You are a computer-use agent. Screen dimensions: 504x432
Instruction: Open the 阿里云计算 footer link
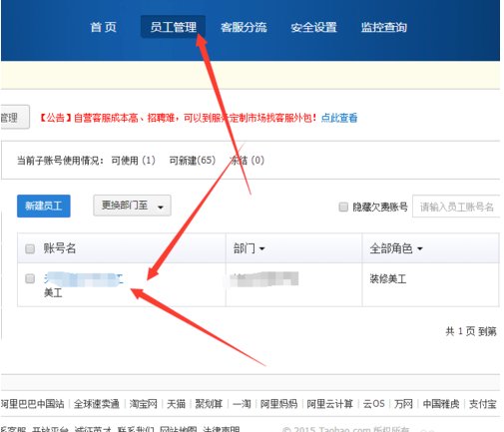coord(329,404)
